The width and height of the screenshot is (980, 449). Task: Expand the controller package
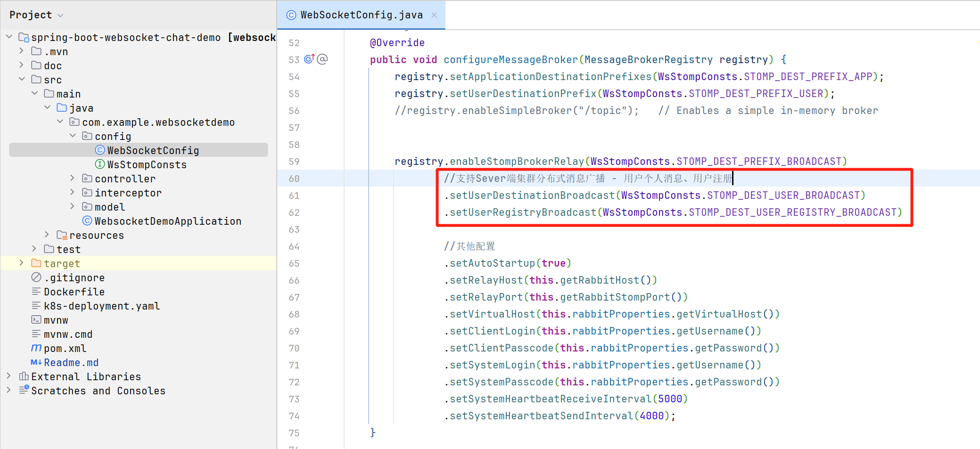[x=73, y=178]
